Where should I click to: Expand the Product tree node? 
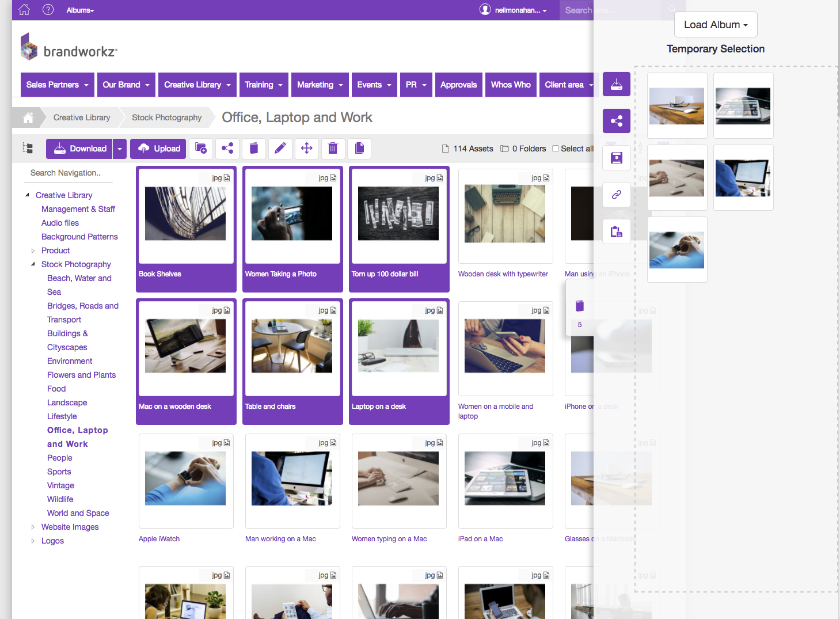click(33, 250)
